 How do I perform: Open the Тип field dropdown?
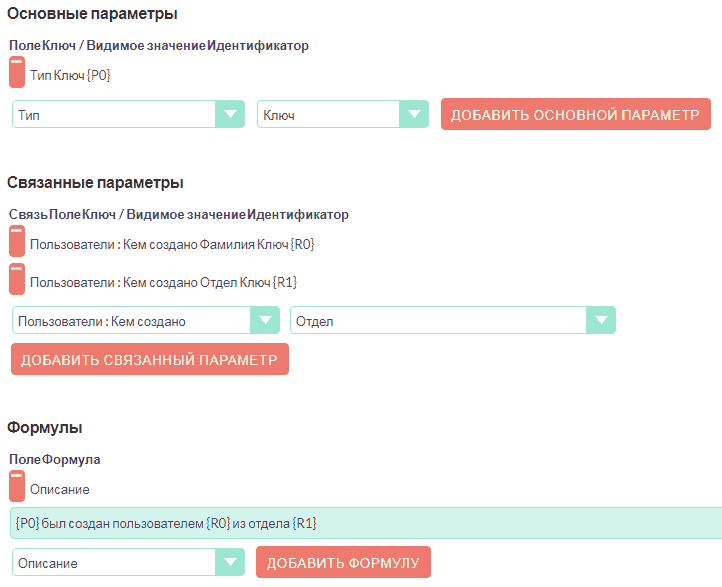(x=229, y=115)
